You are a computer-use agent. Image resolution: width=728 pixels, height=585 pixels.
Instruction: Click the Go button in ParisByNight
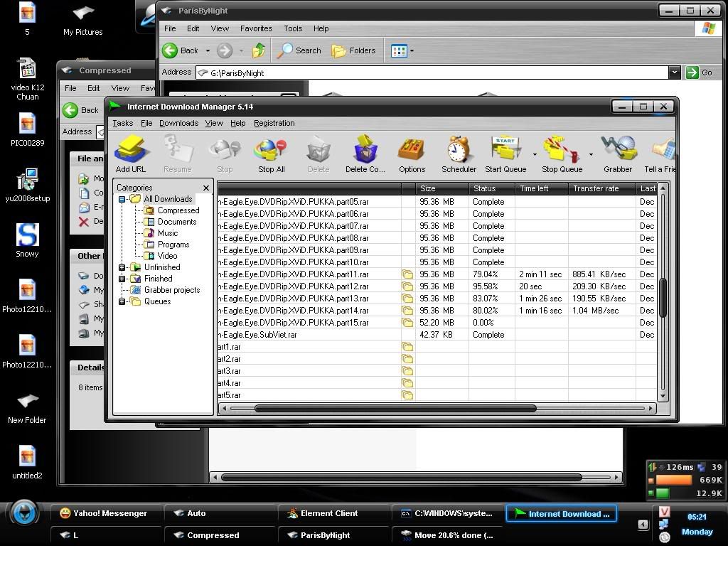[700, 73]
